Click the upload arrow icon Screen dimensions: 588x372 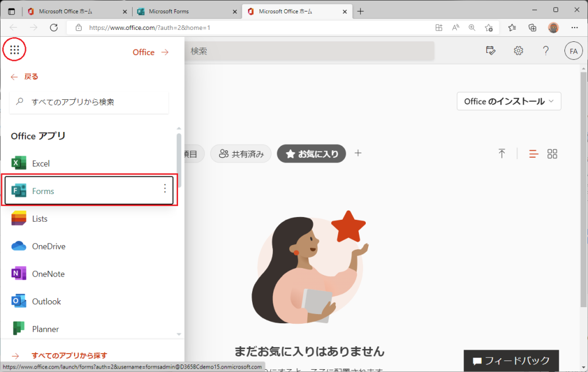(x=502, y=153)
